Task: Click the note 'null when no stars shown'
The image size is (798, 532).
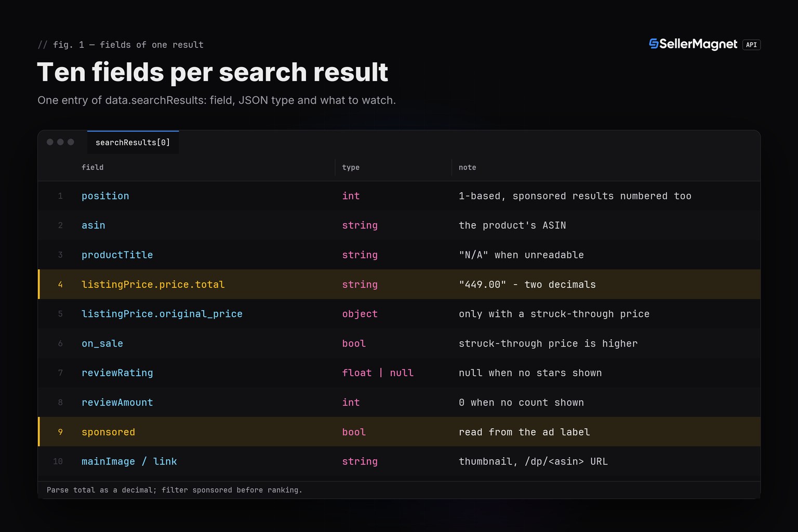Action: pos(530,373)
